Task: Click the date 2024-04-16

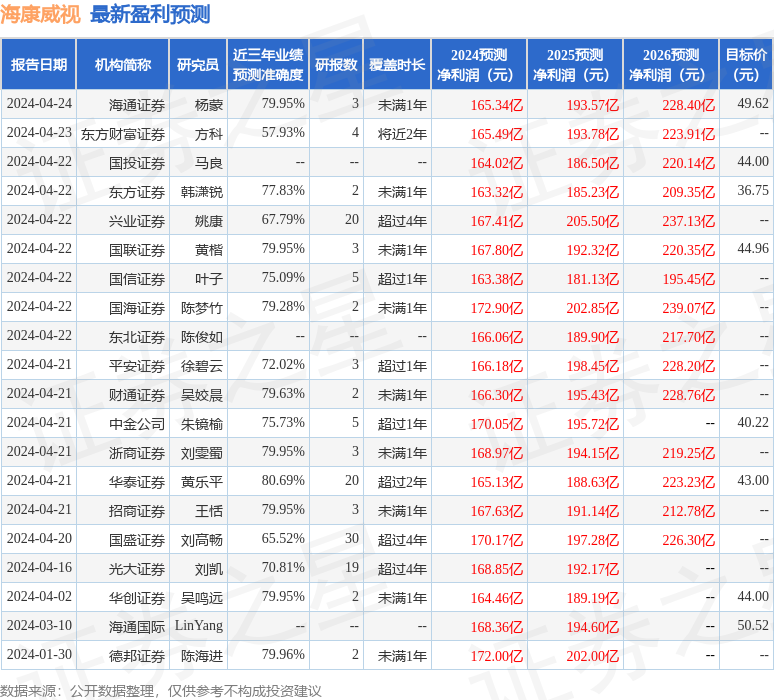Action: pos(39,567)
